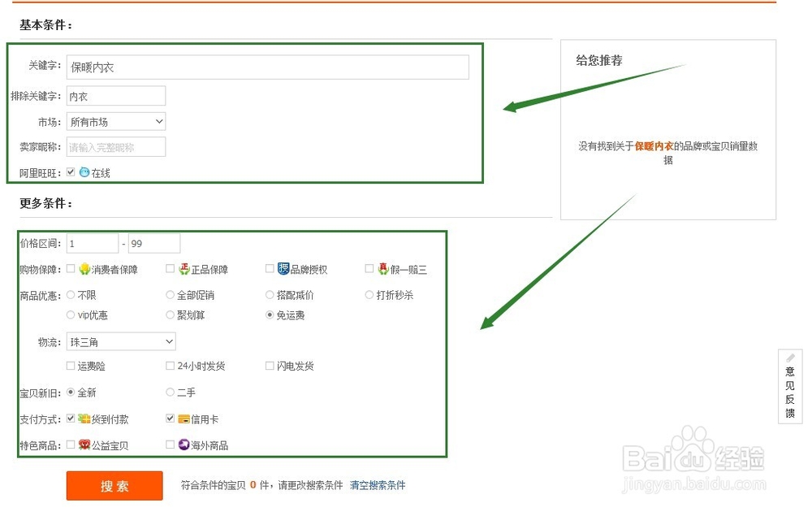This screenshot has width=812, height=512.
Task: Click the 假一赔三 badge icon
Action: point(382,268)
